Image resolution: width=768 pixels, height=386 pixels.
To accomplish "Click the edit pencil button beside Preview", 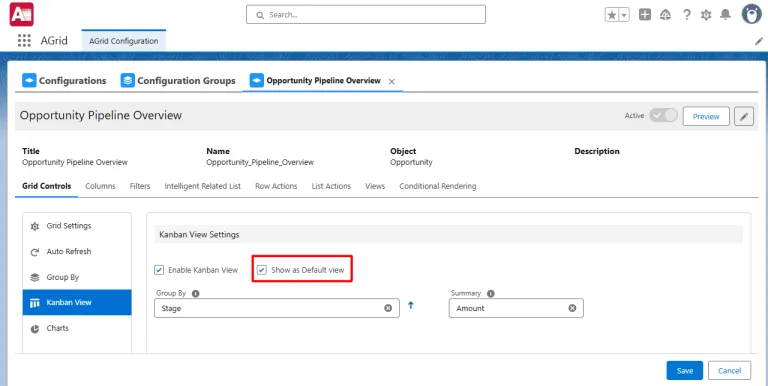I will point(744,116).
